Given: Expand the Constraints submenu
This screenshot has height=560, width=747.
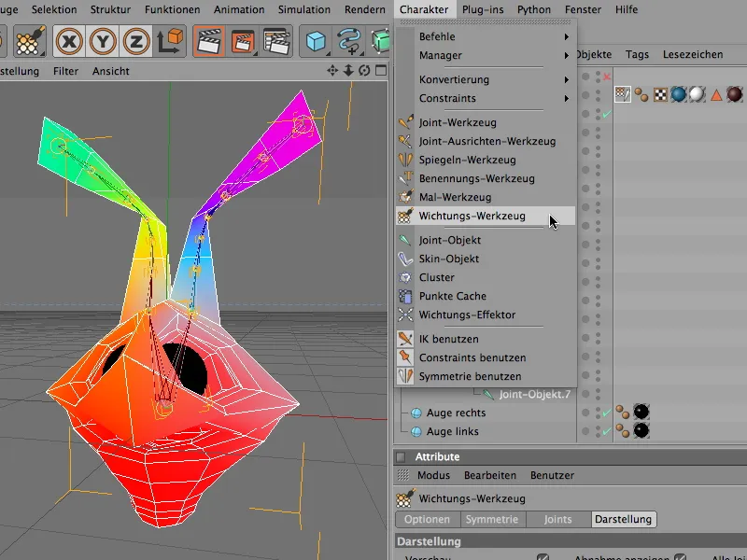Looking at the screenshot, I should point(486,98).
